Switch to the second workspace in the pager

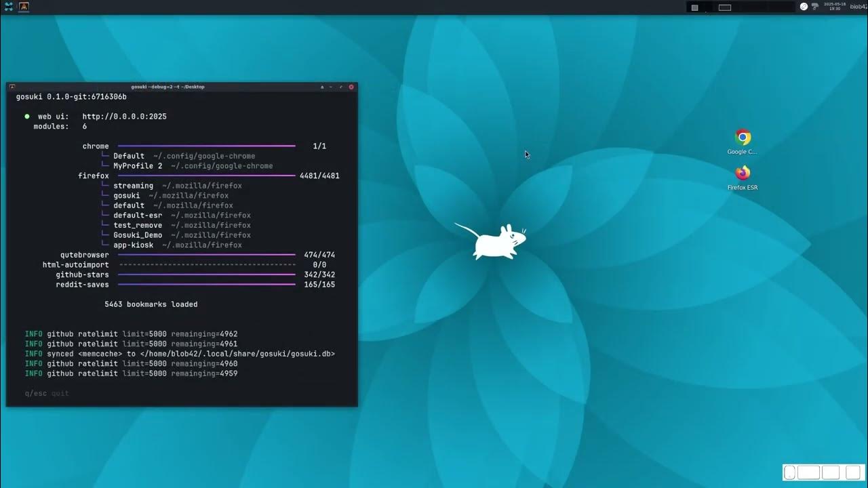[724, 7]
